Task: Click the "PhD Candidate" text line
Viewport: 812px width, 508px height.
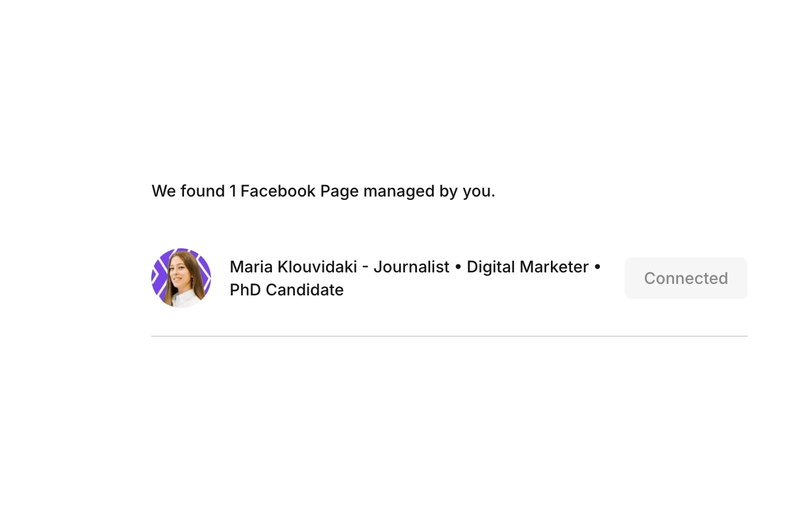Action: click(286, 290)
